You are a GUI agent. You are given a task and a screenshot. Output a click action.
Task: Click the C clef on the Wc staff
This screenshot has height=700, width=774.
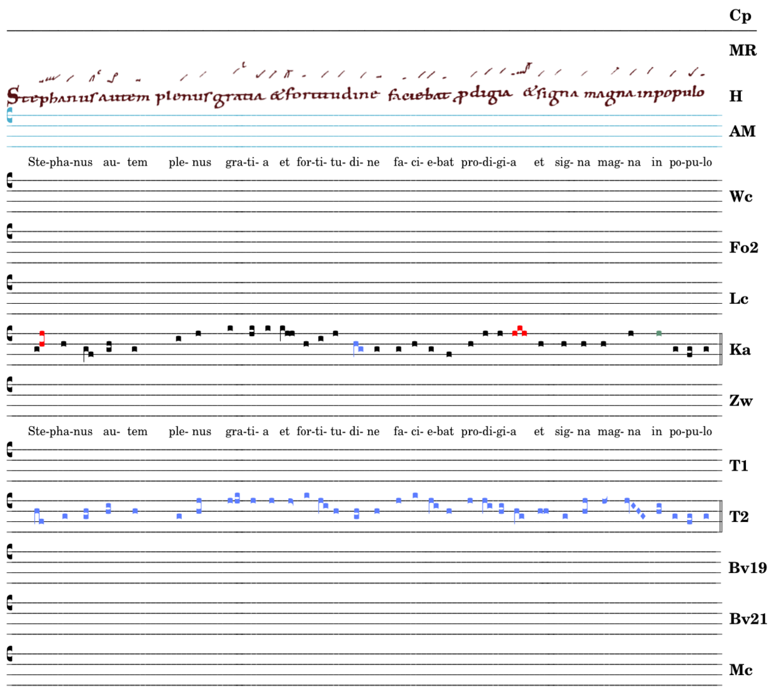9,181
